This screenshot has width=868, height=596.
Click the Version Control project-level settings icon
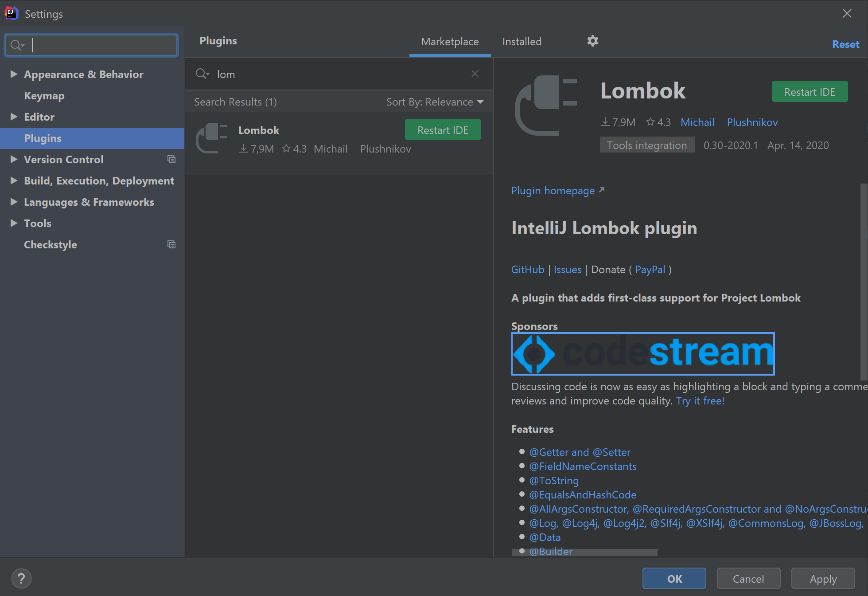(171, 159)
